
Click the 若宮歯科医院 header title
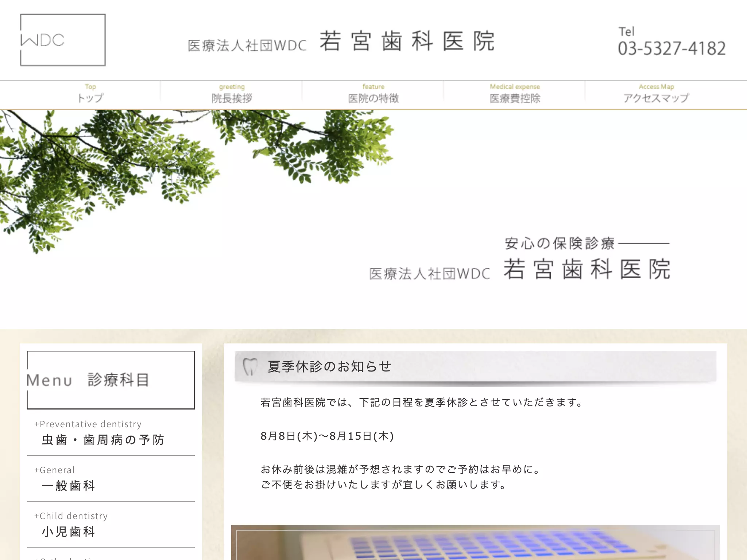pos(407,41)
